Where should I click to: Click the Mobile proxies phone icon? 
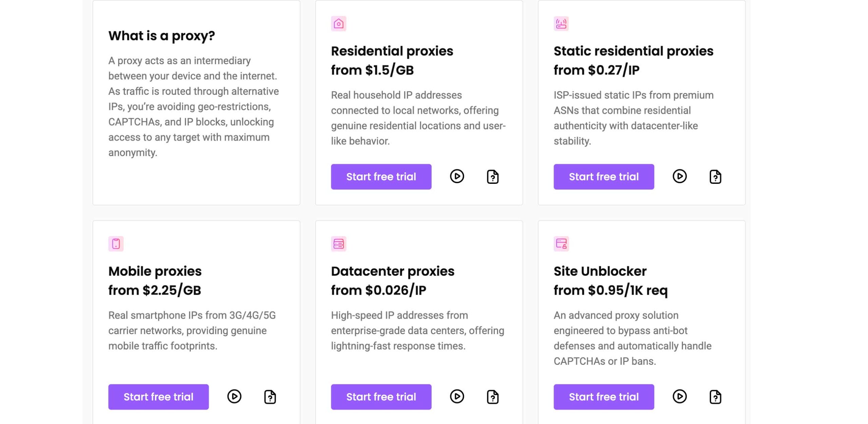coord(116,244)
